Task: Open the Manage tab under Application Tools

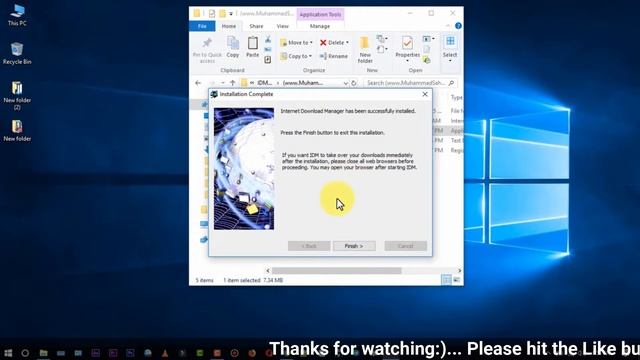Action: click(320, 26)
